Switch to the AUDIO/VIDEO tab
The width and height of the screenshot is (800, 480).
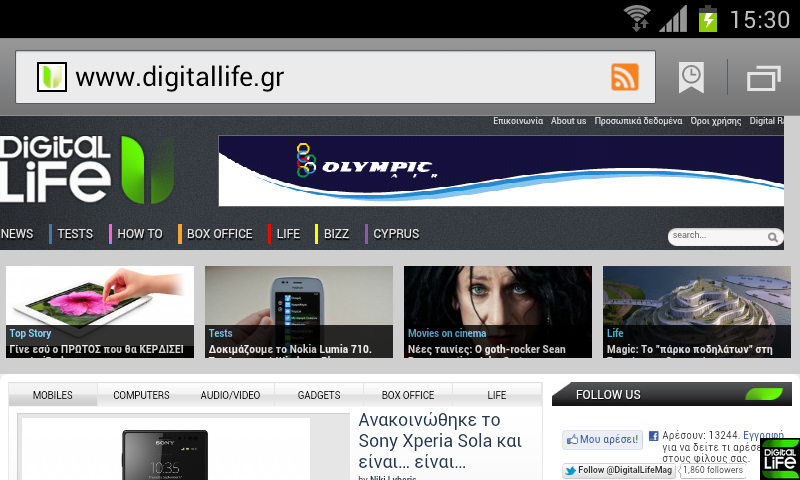pyautogui.click(x=230, y=395)
